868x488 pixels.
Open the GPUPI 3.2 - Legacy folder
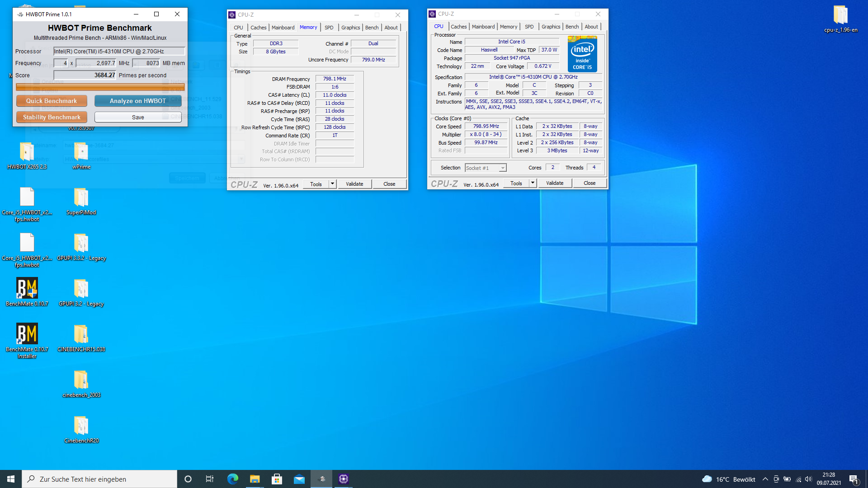tap(81, 293)
